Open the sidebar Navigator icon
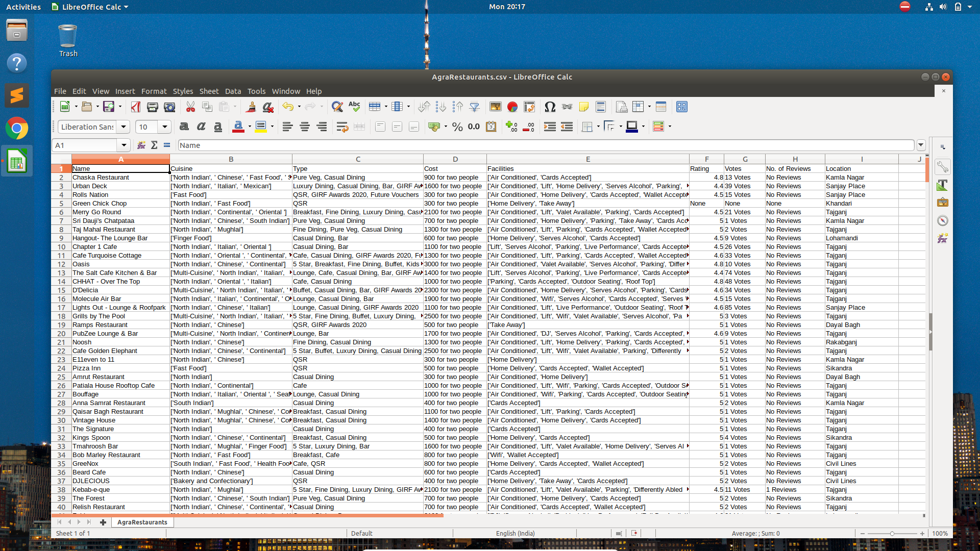Screen dimensions: 980x551 click(942, 220)
